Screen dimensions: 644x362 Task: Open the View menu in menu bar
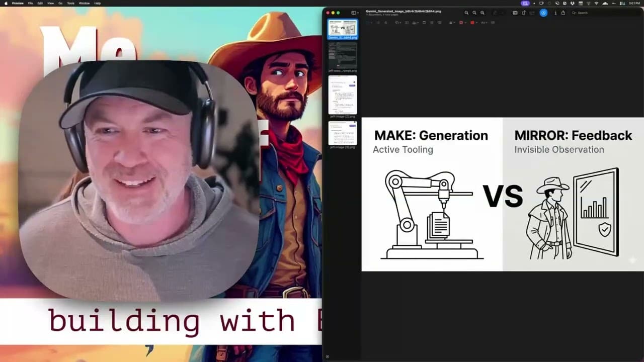[x=50, y=3]
